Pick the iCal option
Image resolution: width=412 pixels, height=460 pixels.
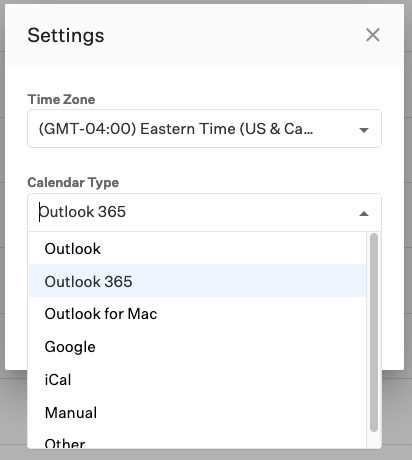[x=197, y=380]
